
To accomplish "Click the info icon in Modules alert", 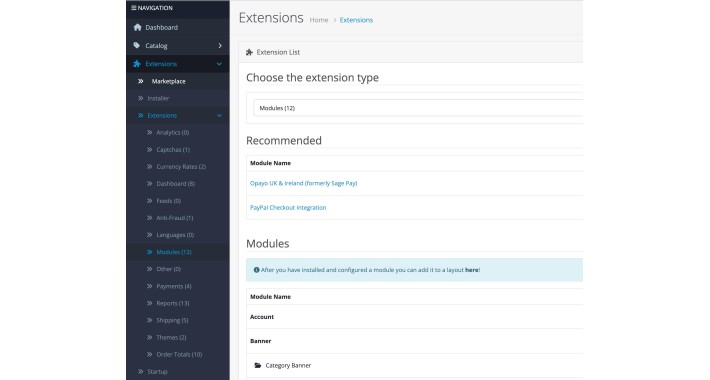I will (x=257, y=270).
